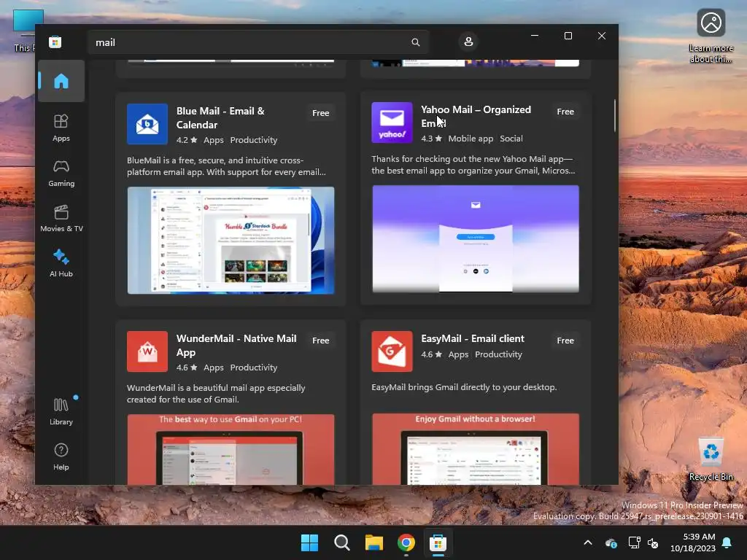Click the 'Social' category on Yahoo Mail

pos(511,139)
